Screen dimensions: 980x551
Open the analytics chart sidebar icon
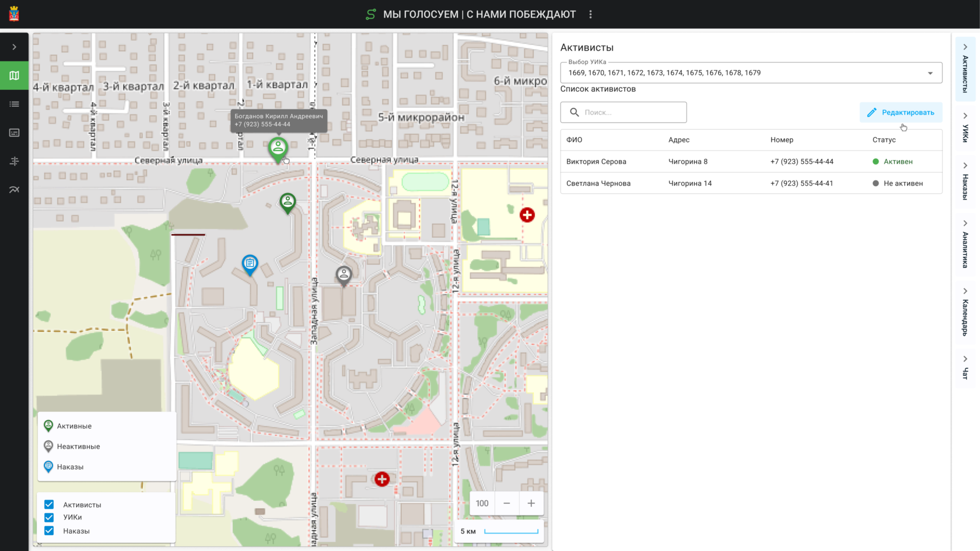pyautogui.click(x=14, y=190)
